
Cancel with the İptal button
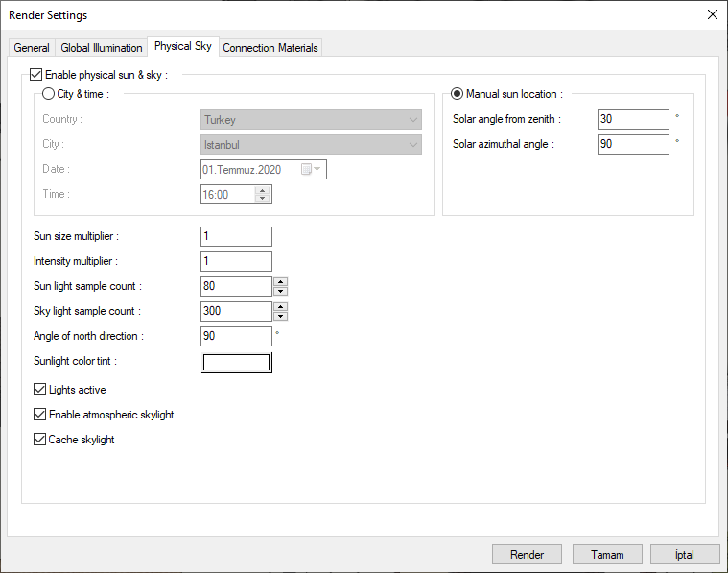tap(684, 554)
